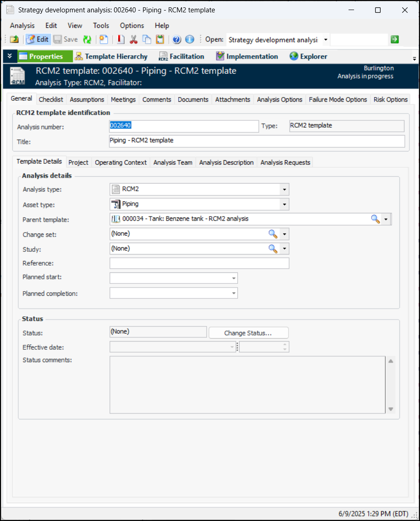Click the Change Status button

248,333
